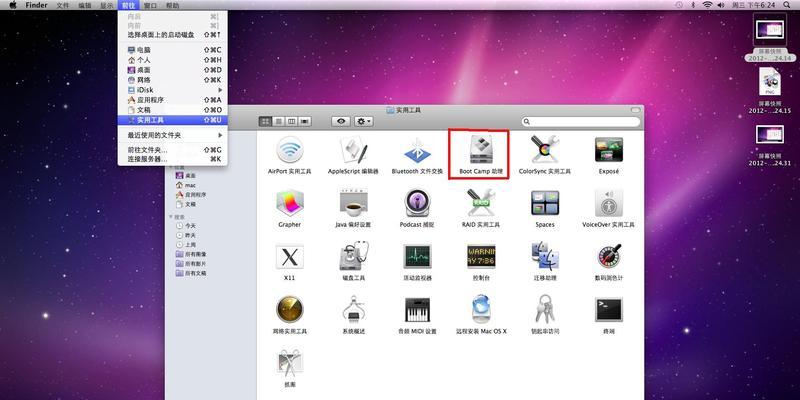Open 钥匙串访问 Keychain icon

[x=544, y=309]
